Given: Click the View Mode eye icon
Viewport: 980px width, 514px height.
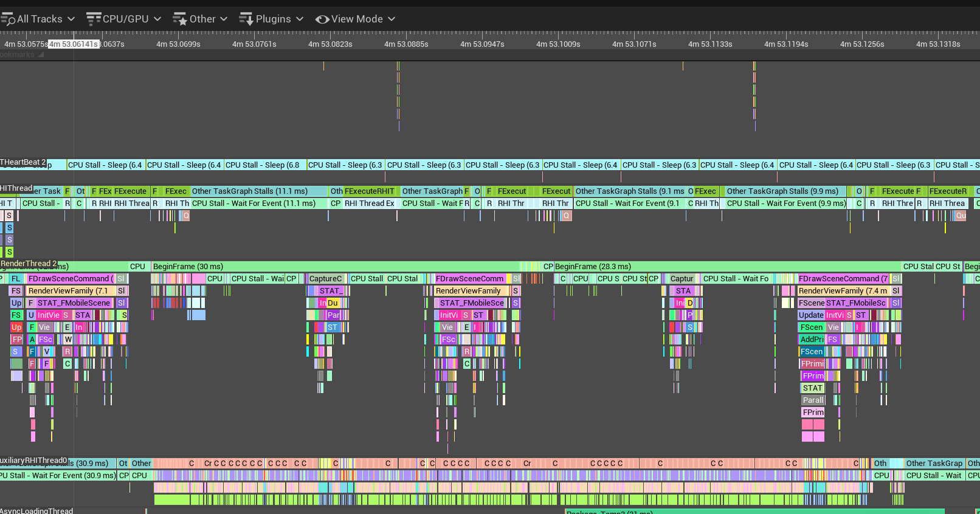Looking at the screenshot, I should [322, 19].
